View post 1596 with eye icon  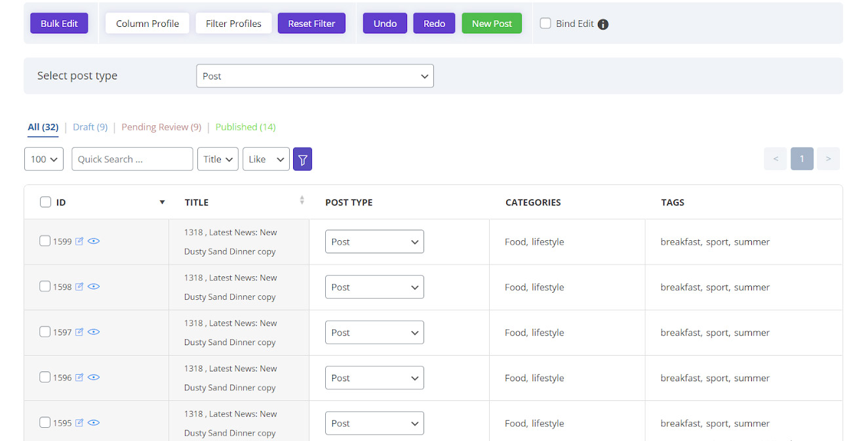94,377
